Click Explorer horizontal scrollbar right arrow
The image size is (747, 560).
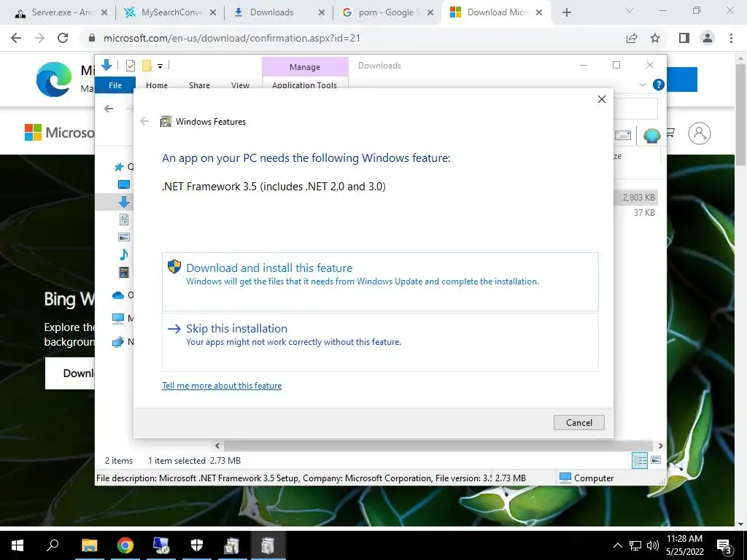tap(660, 446)
